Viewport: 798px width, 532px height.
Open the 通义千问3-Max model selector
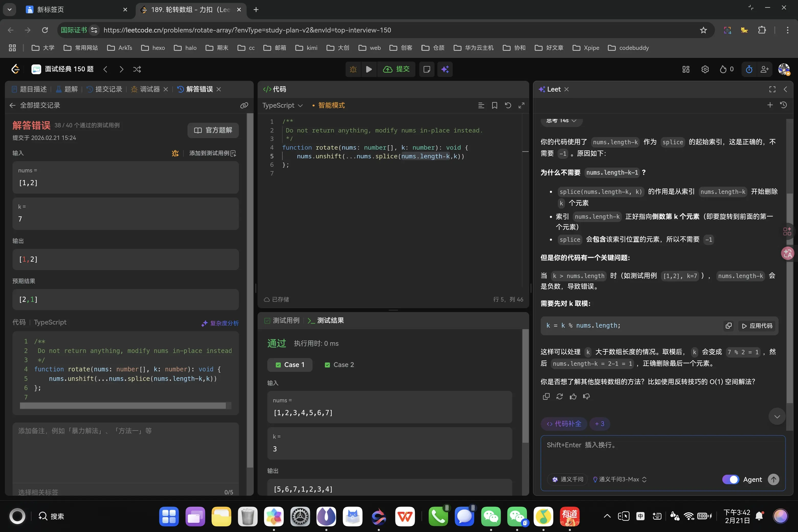[x=619, y=479]
